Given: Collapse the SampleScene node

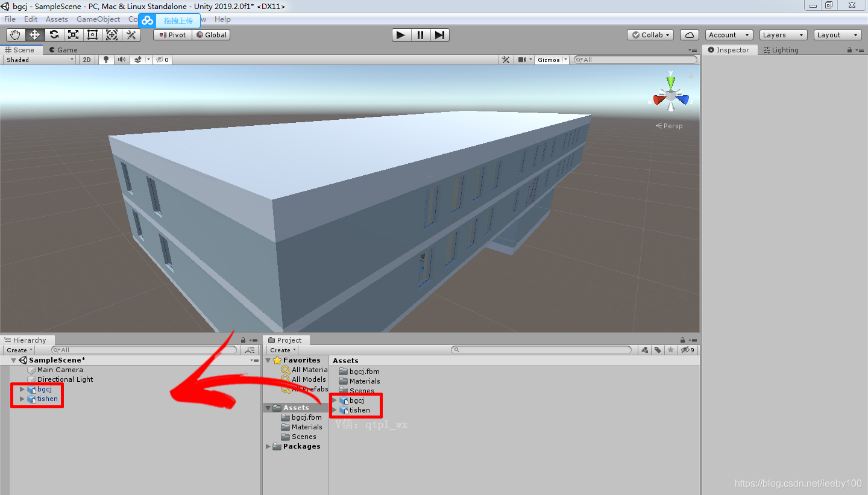Looking at the screenshot, I should click(14, 360).
